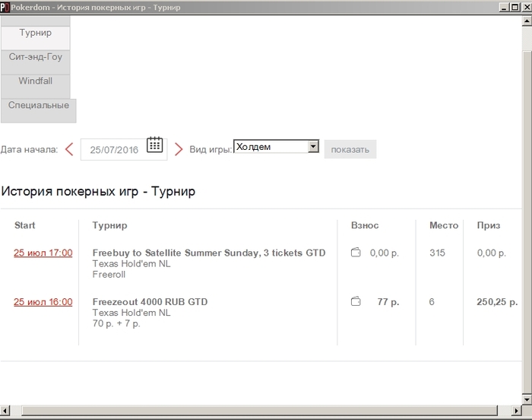
Task: Click the Взнос column header
Action: [365, 225]
